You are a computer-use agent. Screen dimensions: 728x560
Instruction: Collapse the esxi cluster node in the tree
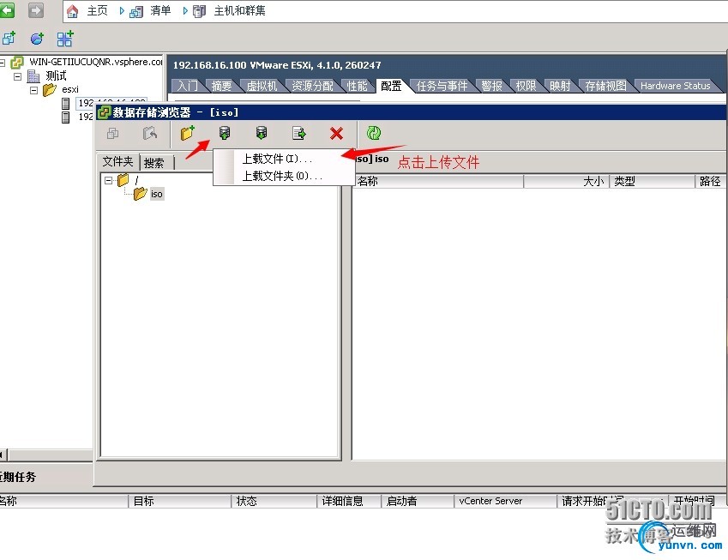click(34, 89)
